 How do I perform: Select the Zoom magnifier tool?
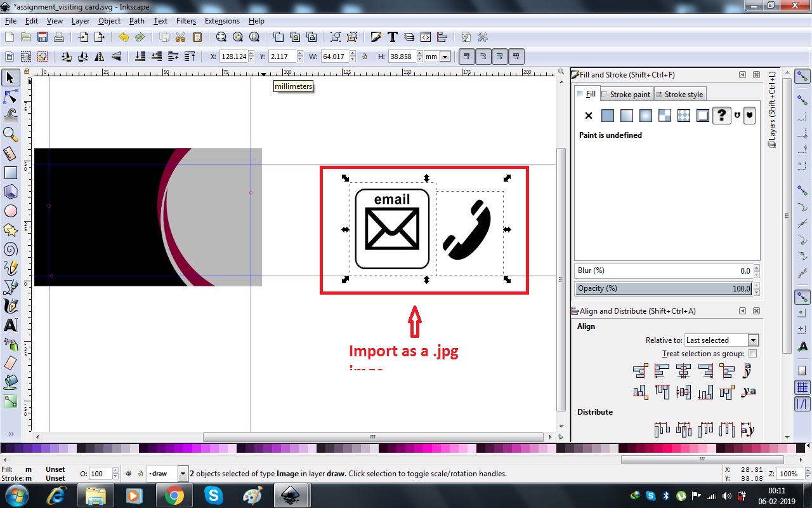click(x=10, y=134)
